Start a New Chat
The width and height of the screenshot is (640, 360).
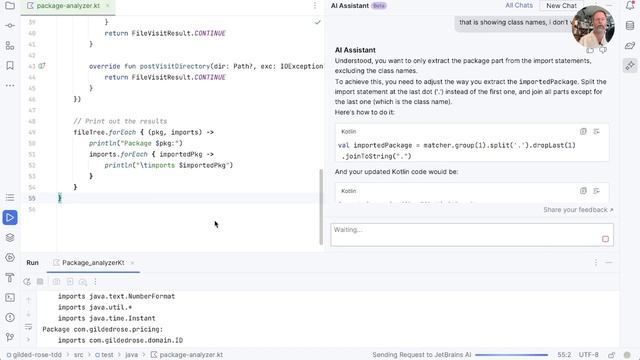[561, 6]
